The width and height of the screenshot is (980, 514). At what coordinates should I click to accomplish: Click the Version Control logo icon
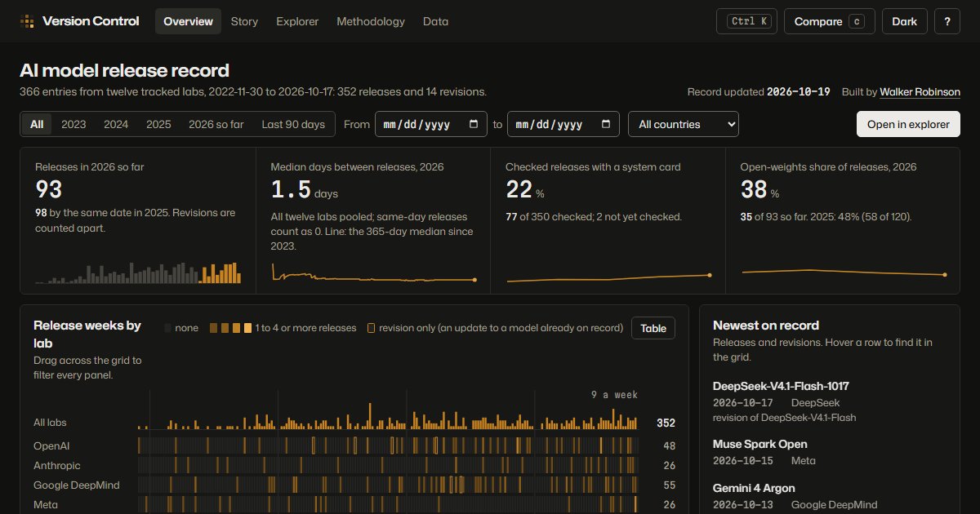pyautogui.click(x=27, y=21)
